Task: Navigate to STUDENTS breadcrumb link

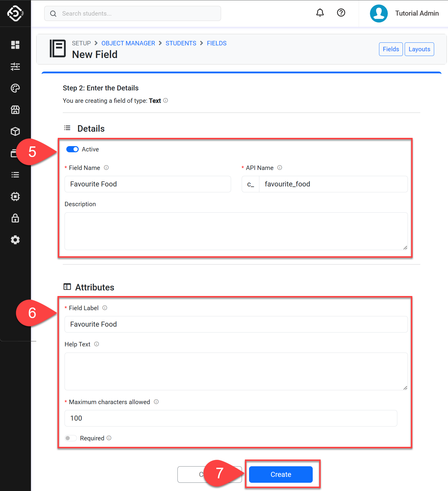Action: [181, 43]
